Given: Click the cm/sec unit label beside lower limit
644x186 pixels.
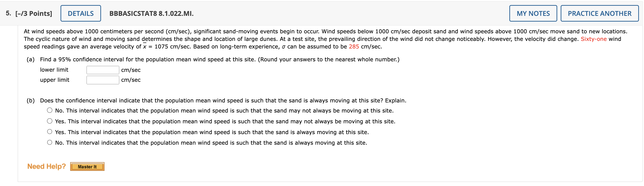Looking at the screenshot, I should click(131, 70).
